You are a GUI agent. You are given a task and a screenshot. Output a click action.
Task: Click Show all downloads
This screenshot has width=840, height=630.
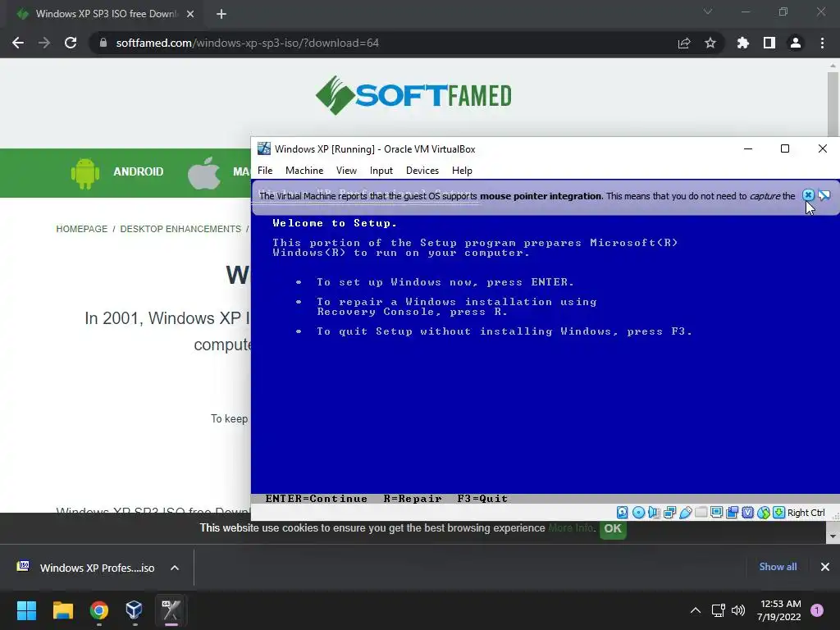778,567
